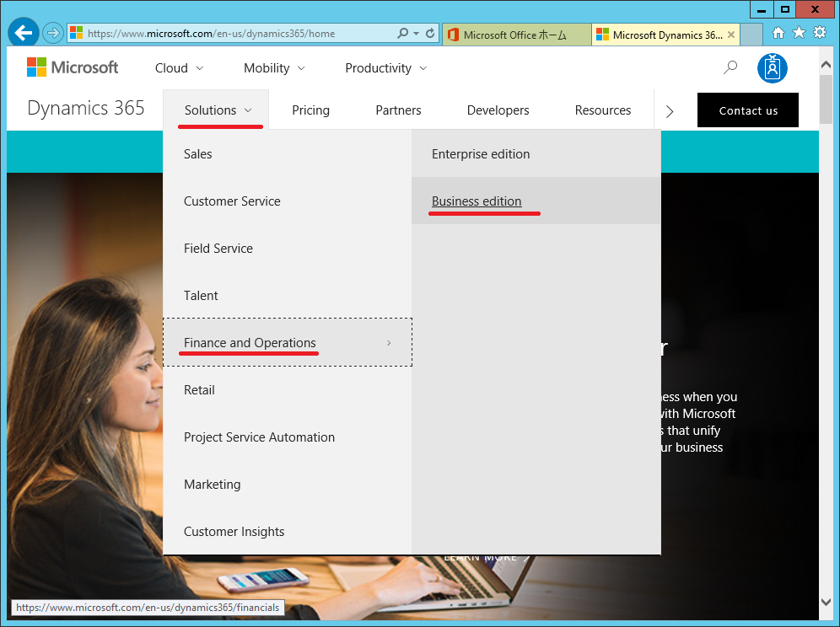This screenshot has width=840, height=627.
Task: Close the browser window
Action: click(x=815, y=9)
